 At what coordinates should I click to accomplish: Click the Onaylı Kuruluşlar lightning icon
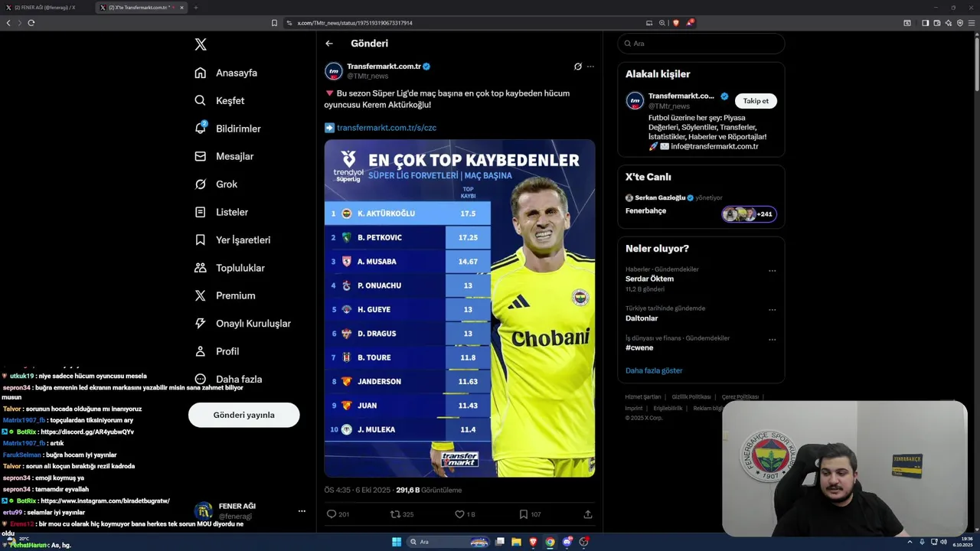pyautogui.click(x=201, y=324)
